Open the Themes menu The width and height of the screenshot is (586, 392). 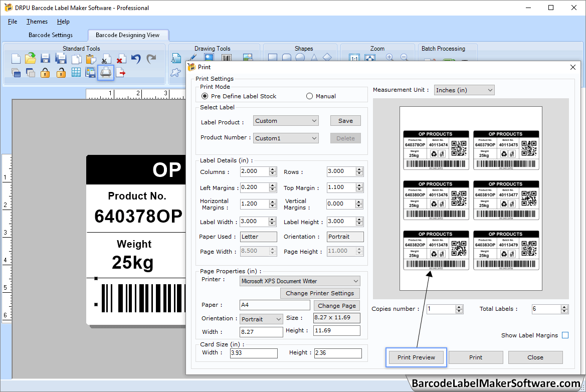coord(37,22)
